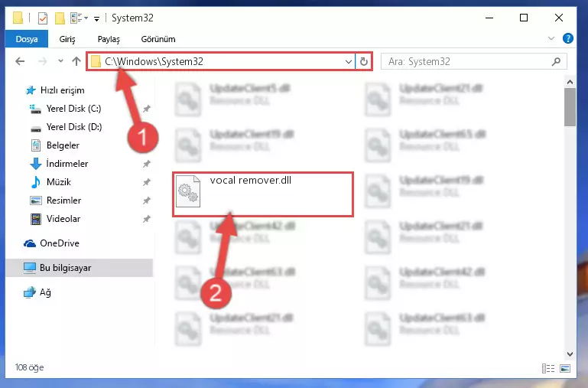Screen dimensions: 588x388
Task: Open the blue Help question icon
Action: click(x=568, y=38)
